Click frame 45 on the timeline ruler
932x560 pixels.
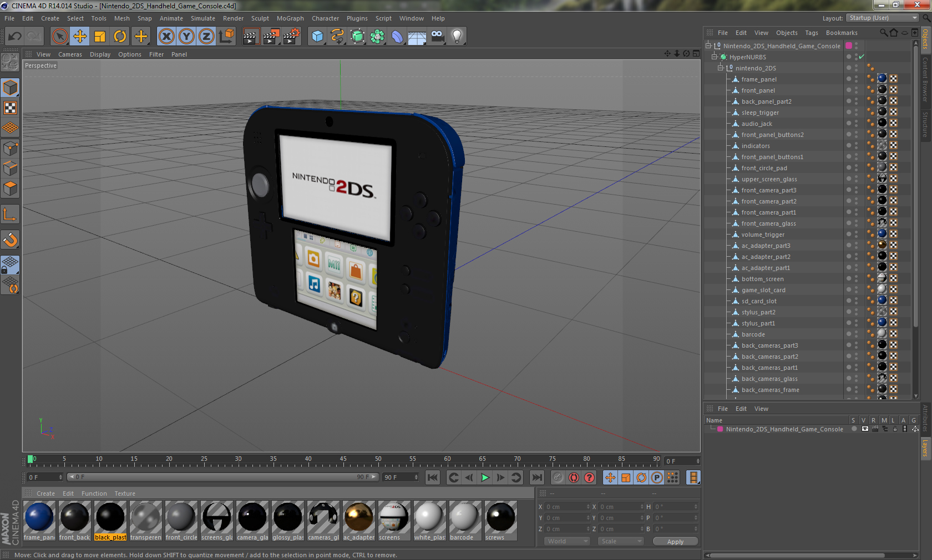343,460
